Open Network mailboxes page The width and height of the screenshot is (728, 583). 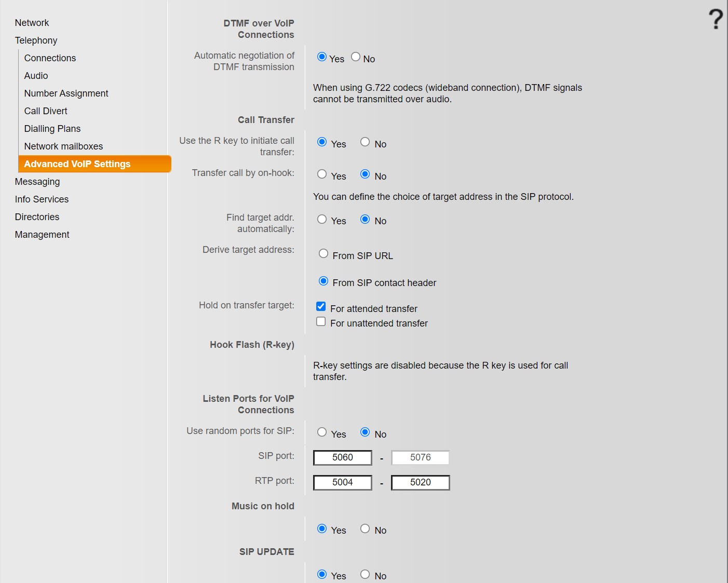pyautogui.click(x=63, y=146)
